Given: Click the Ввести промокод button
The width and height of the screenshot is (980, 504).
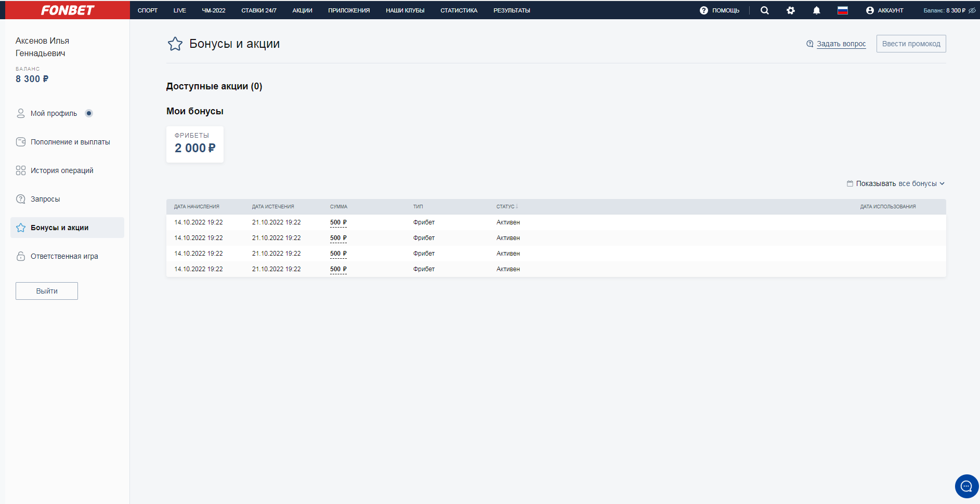Looking at the screenshot, I should 911,44.
